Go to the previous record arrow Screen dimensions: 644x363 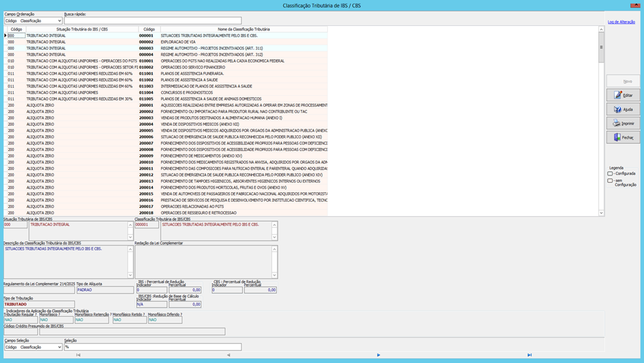[x=229, y=355]
